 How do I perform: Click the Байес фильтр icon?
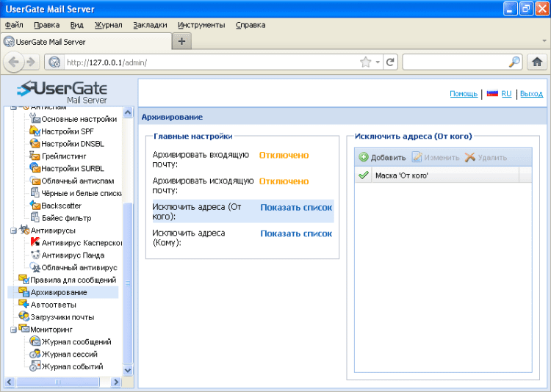coord(35,217)
